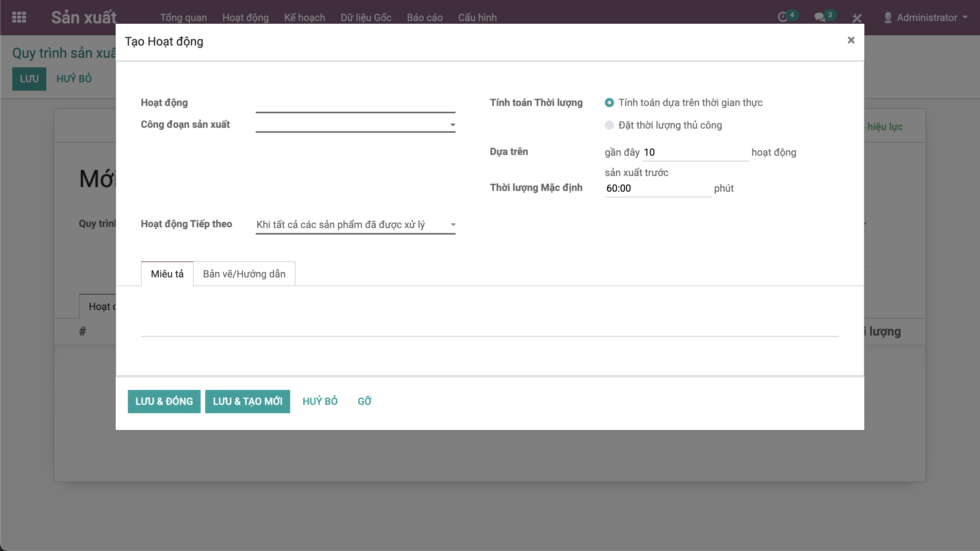Expand the Administrator user menu caret
Viewport: 980px width, 551px height.
click(965, 17)
